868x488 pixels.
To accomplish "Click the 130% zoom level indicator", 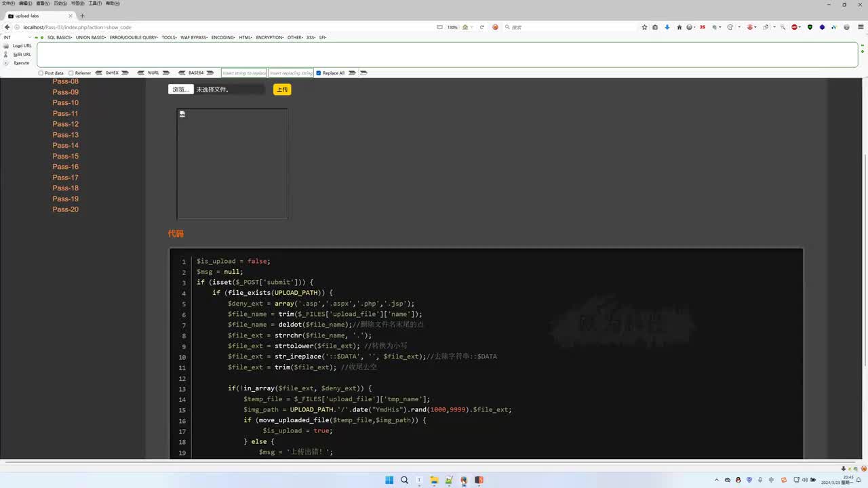I will (452, 27).
